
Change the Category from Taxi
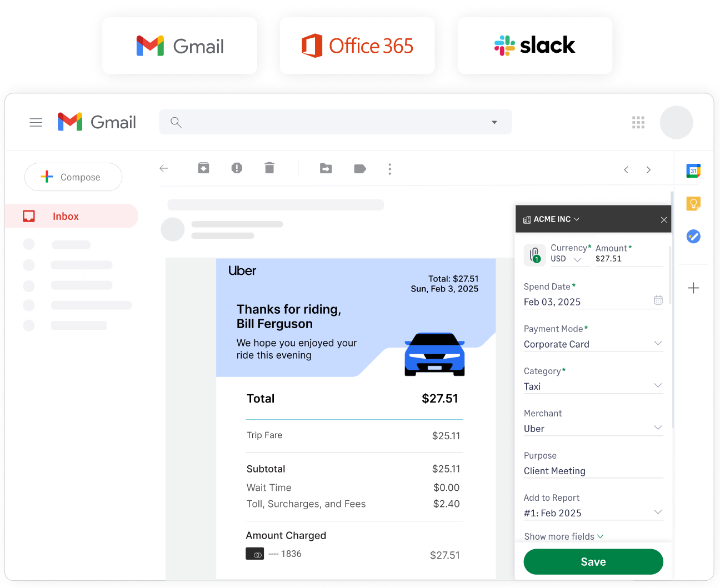[x=593, y=386]
